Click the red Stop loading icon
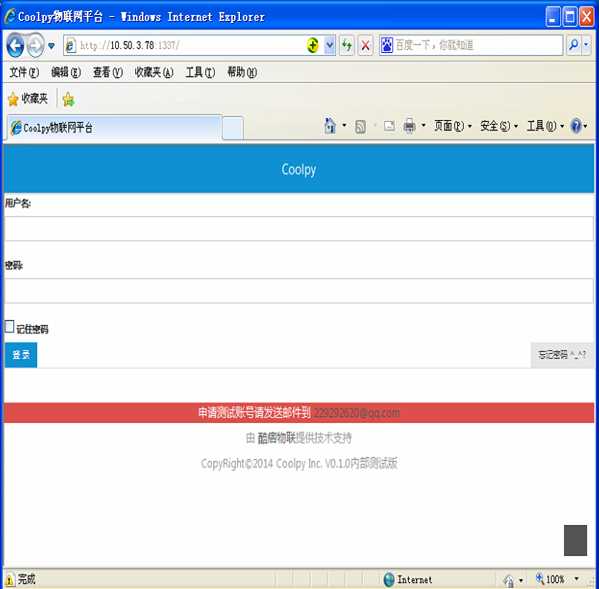Screen dimensions: 599x589 point(365,45)
